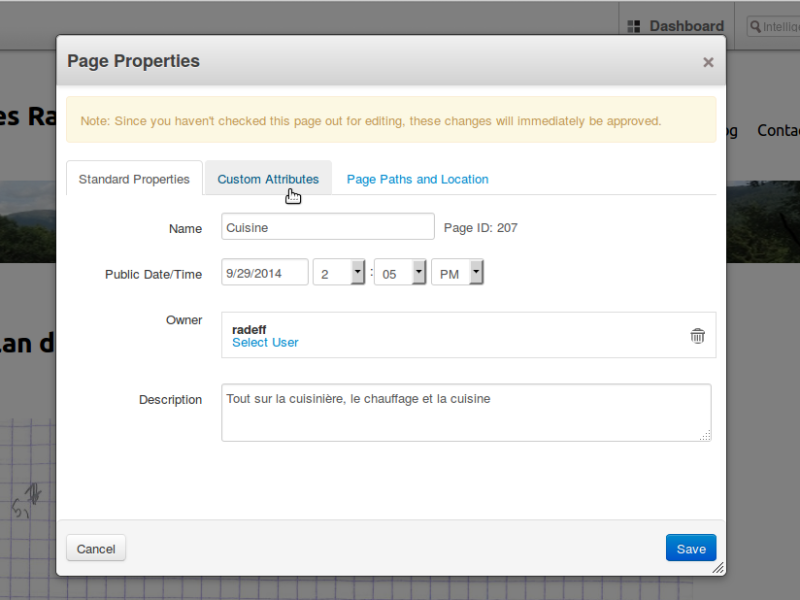Viewport: 800px width, 600px height.
Task: Focus the Name field containing Cuisine
Action: click(328, 227)
